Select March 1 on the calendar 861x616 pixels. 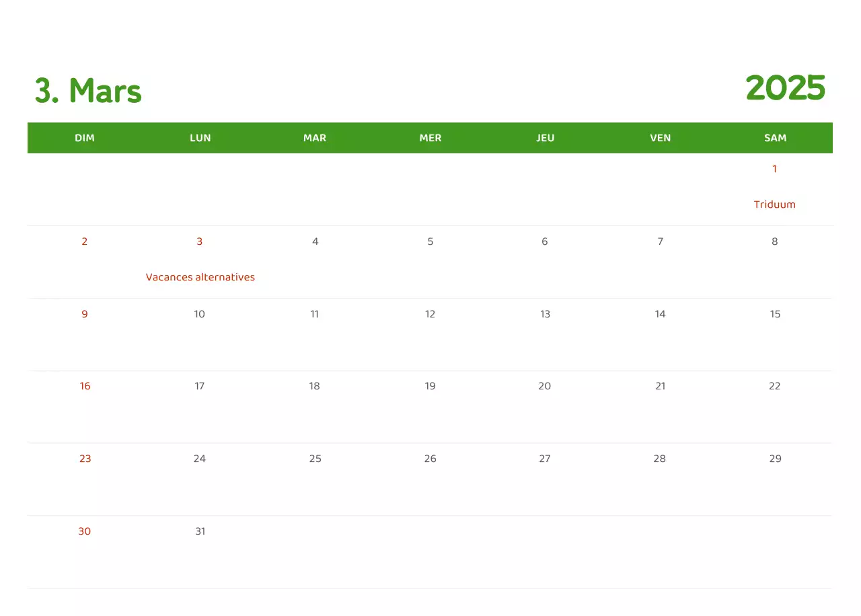coord(774,169)
